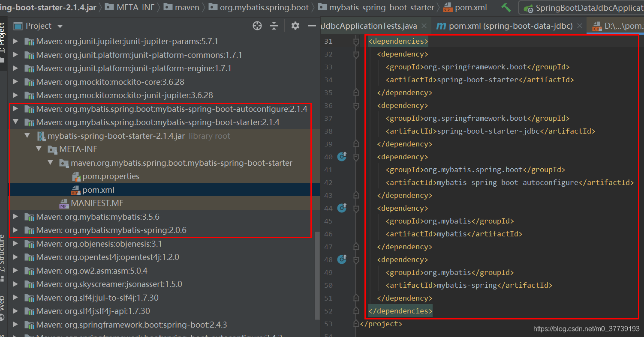The image size is (644, 337).
Task: Expand Maven mockito-core:3.6.28 node
Action: pyautogui.click(x=16, y=82)
